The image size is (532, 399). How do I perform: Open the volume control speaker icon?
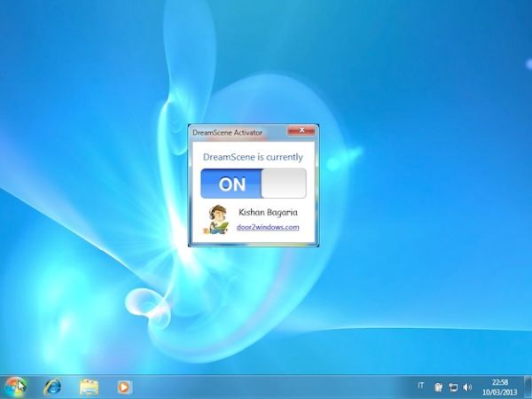coord(467,387)
